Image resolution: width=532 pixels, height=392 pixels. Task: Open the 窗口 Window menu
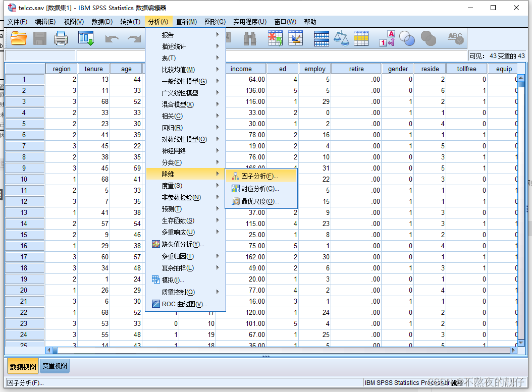(285, 22)
